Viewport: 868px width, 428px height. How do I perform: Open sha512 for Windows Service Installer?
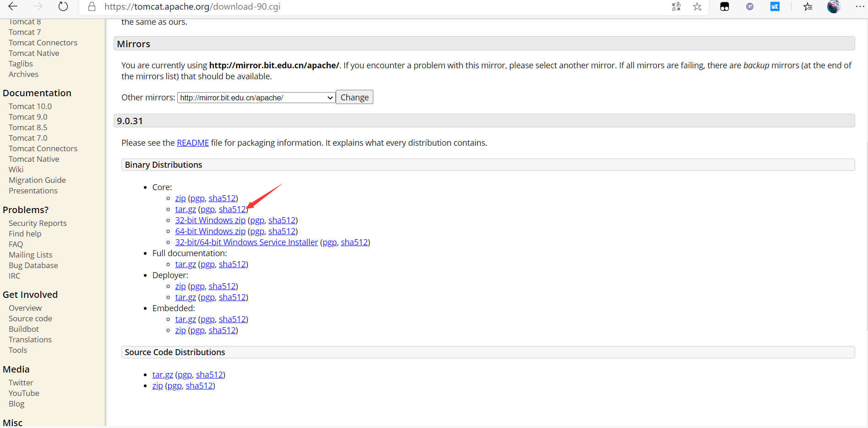pos(354,242)
